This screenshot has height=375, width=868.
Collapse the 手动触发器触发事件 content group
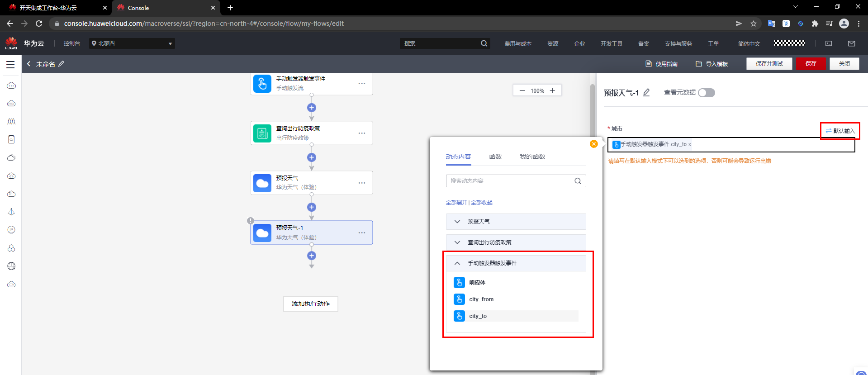coord(516,263)
